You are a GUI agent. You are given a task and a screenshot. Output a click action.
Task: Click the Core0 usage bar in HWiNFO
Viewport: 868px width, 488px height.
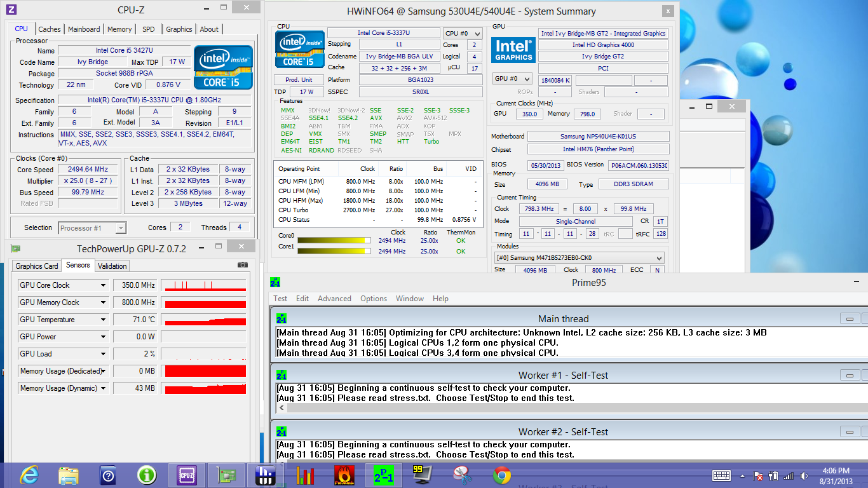click(334, 241)
